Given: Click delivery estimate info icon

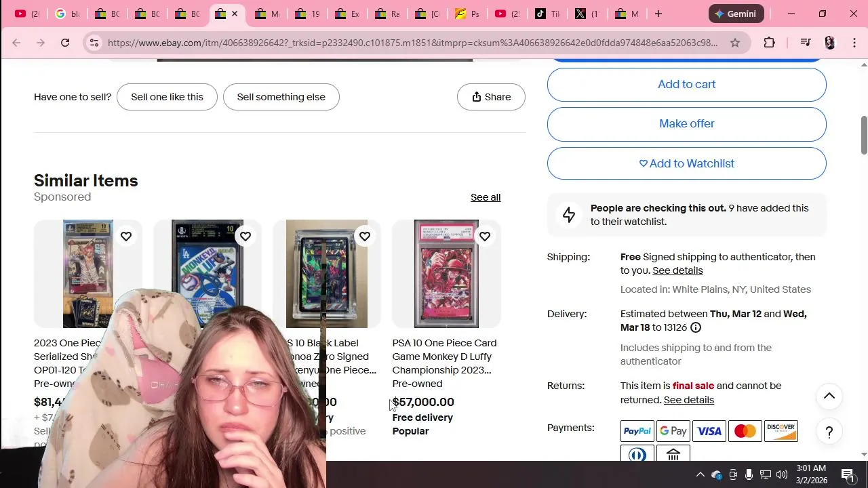Looking at the screenshot, I should (695, 327).
